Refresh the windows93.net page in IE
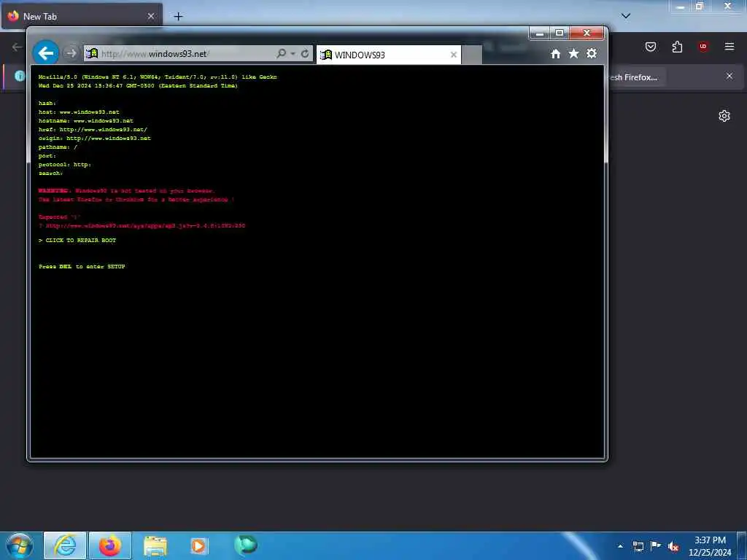The width and height of the screenshot is (747, 560). (305, 53)
